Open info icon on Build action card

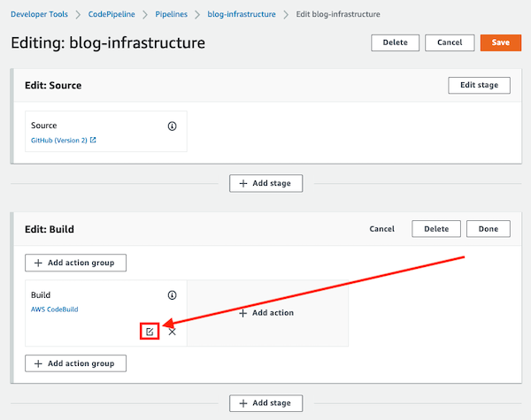click(x=172, y=295)
